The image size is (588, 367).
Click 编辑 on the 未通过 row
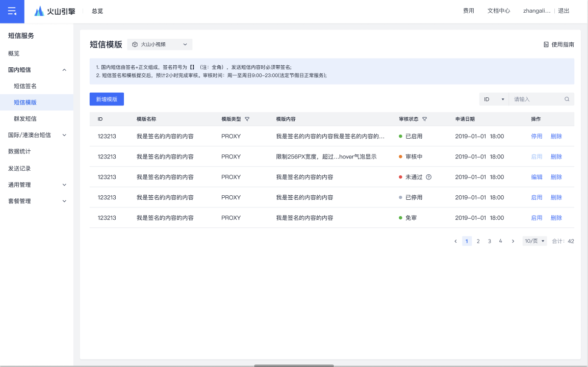point(536,177)
